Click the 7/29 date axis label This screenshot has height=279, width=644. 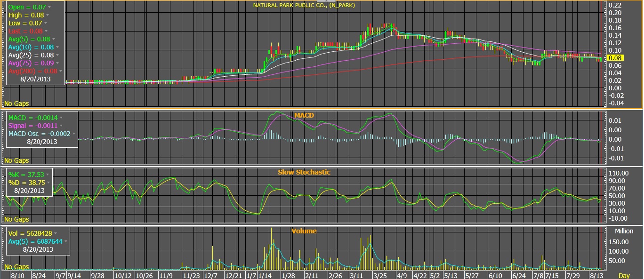tap(573, 275)
